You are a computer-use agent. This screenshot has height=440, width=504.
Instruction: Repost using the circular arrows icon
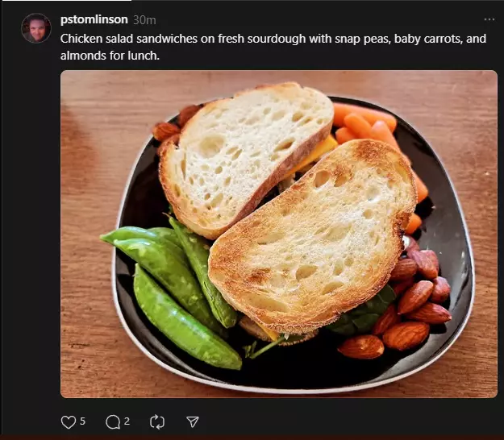click(x=157, y=422)
